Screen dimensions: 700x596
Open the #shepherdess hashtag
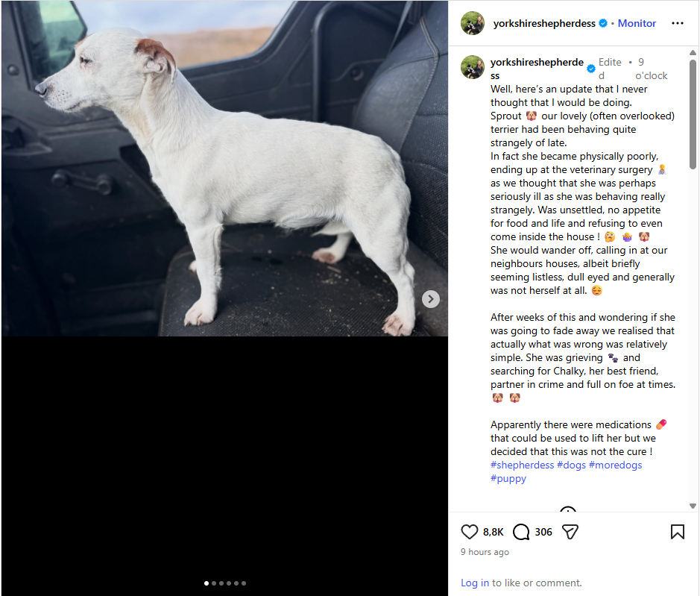(x=523, y=465)
